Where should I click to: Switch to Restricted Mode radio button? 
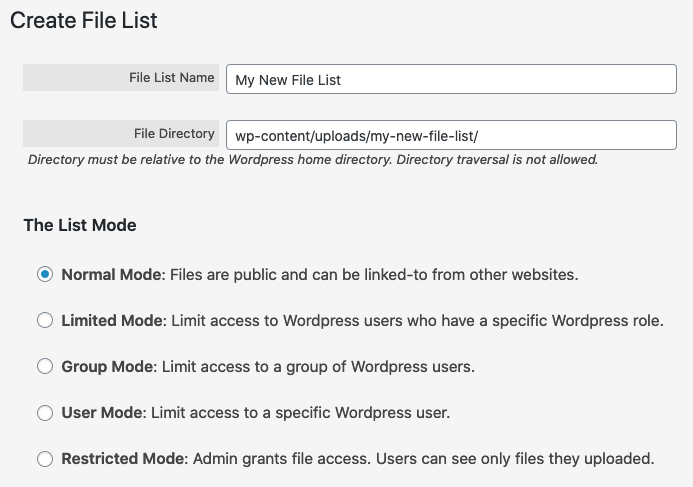coord(45,459)
